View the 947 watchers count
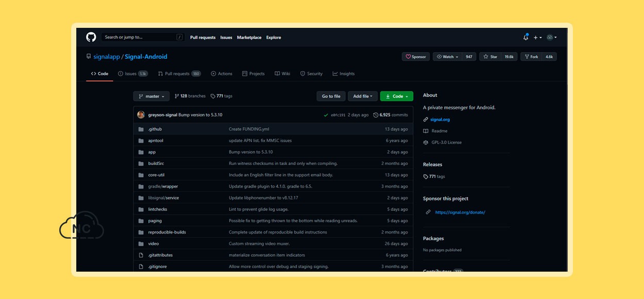The width and height of the screenshot is (644, 299). 469,57
